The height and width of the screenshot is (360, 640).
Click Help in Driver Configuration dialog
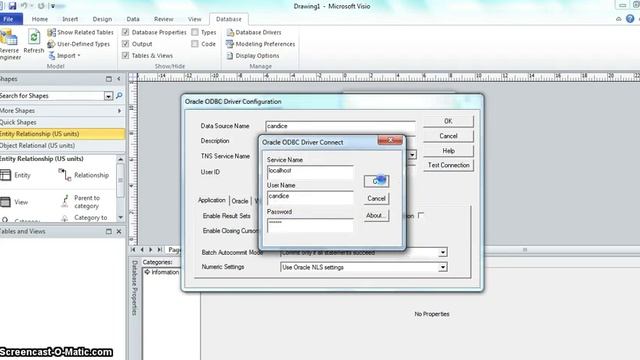point(448,151)
